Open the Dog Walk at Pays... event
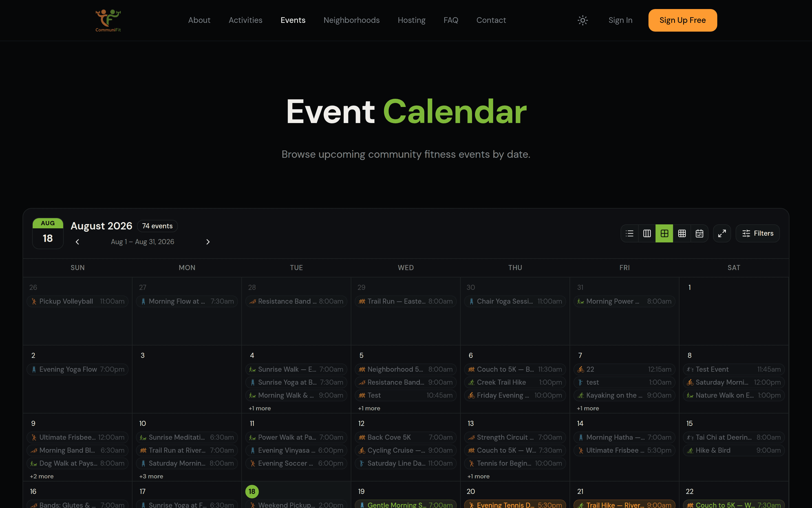The width and height of the screenshot is (812, 508). click(x=78, y=463)
